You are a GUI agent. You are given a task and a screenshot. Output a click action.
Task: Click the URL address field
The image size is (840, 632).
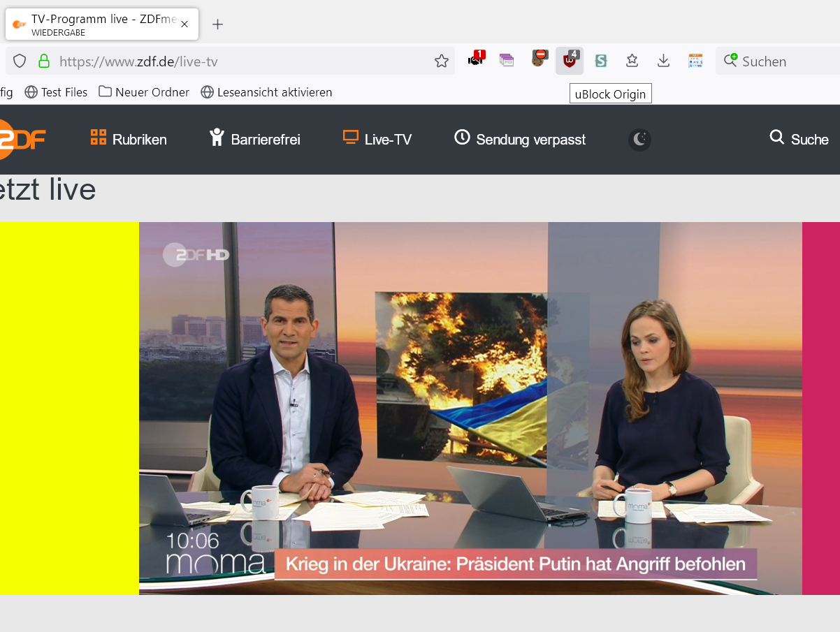coord(238,61)
